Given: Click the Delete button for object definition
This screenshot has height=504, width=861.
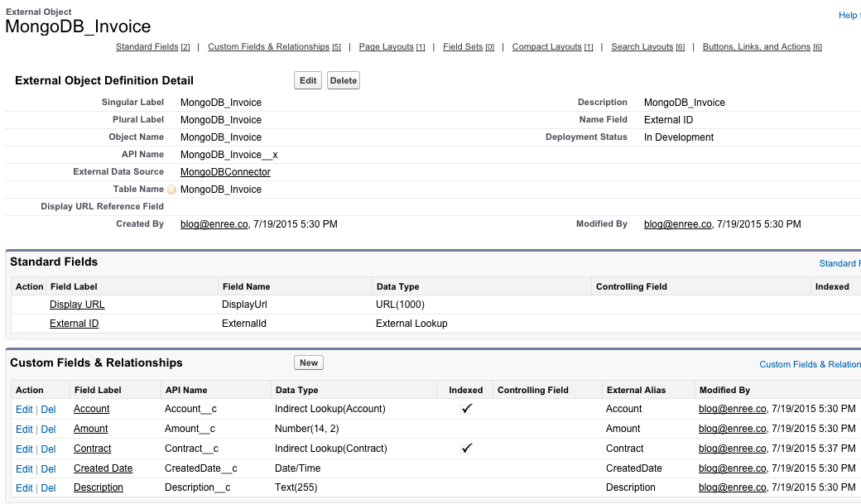Looking at the screenshot, I should coord(344,80).
